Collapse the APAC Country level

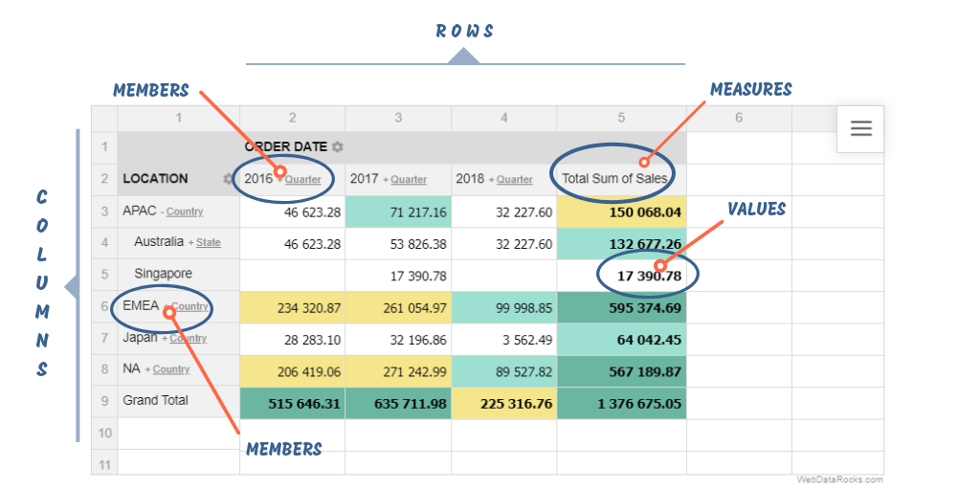point(182,212)
